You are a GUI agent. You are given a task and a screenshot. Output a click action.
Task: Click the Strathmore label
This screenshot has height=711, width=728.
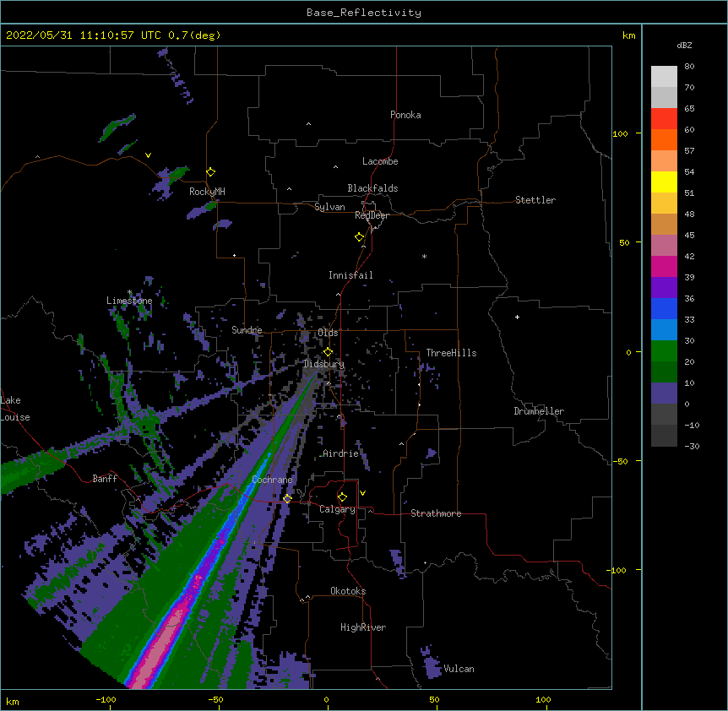click(436, 513)
